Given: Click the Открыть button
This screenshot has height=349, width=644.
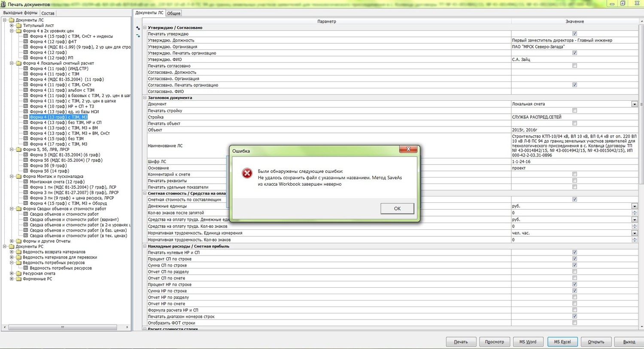Looking at the screenshot, I should click(596, 342).
